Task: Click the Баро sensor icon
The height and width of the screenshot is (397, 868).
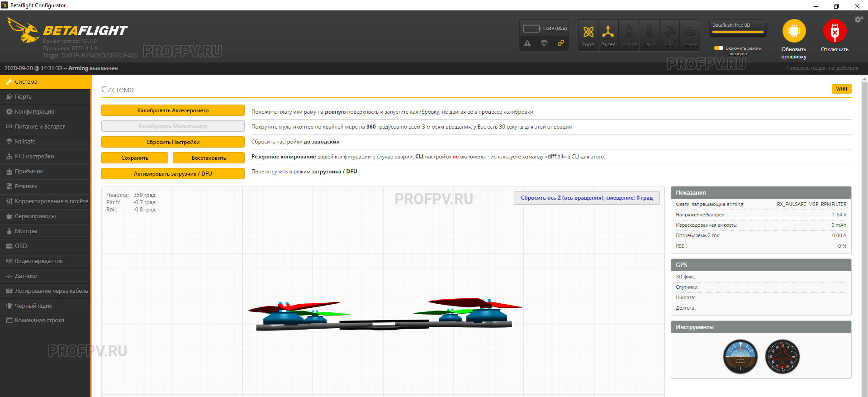Action: pyautogui.click(x=649, y=35)
